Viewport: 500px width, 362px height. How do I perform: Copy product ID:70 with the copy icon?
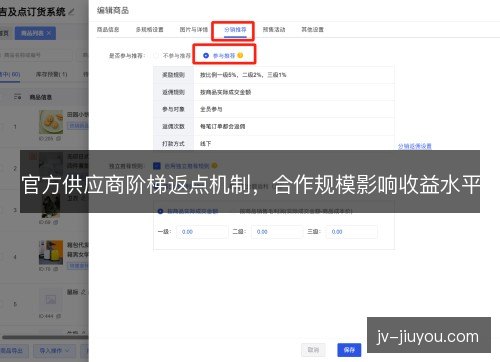pyautogui.click(x=56, y=269)
